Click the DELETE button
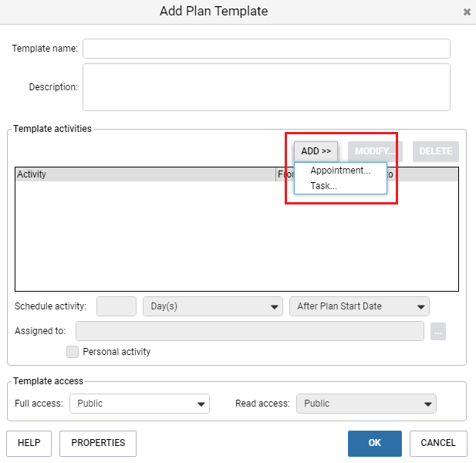 pyautogui.click(x=436, y=151)
